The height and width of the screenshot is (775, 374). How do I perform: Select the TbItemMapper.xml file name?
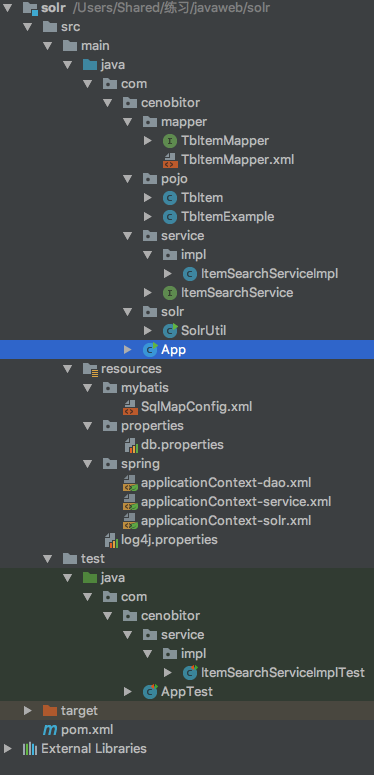pyautogui.click(x=238, y=160)
